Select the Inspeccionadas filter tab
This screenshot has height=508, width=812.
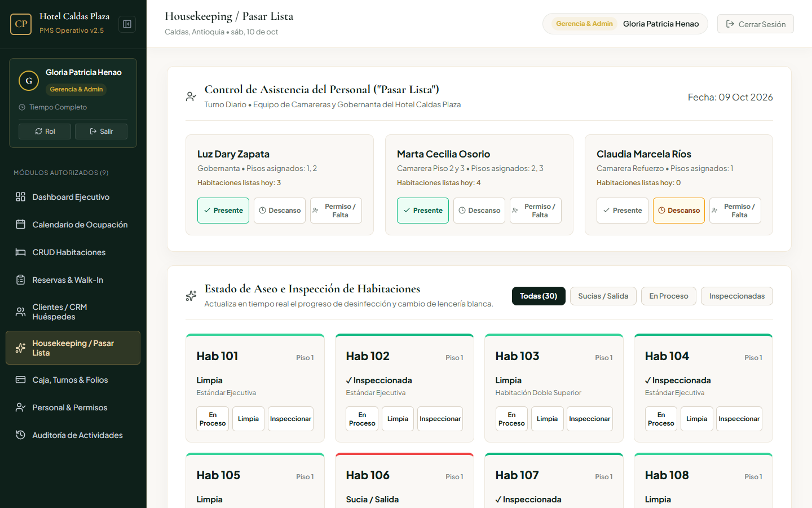click(x=737, y=296)
